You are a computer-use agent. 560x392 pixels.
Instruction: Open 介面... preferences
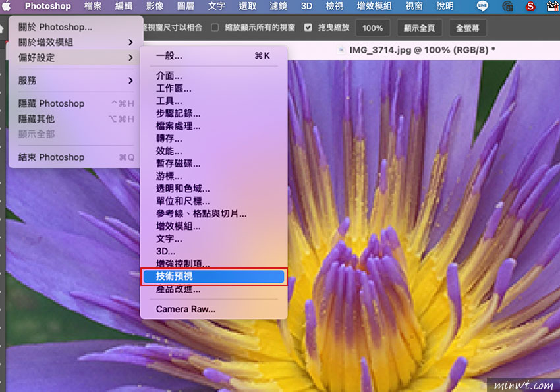[x=213, y=76]
